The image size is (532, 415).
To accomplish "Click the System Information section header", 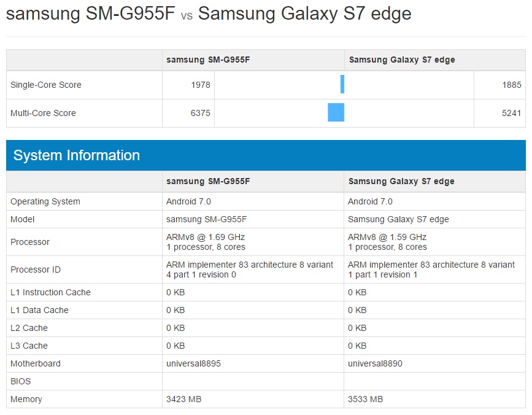I will [77, 155].
